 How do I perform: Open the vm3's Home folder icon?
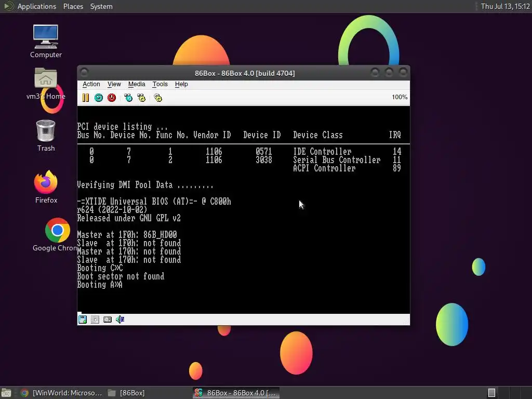coord(46,84)
